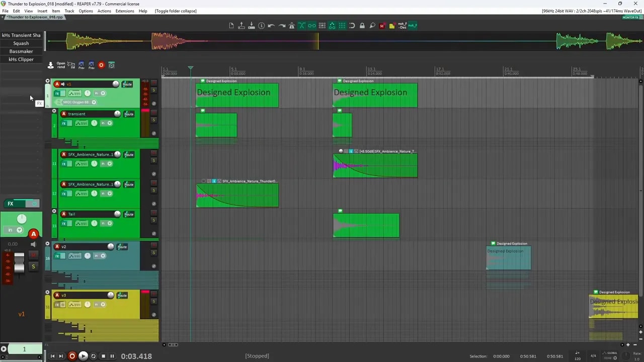Click the mixer FX button above v1 strip
Viewport: 644px width, 362px height.
pos(10,204)
